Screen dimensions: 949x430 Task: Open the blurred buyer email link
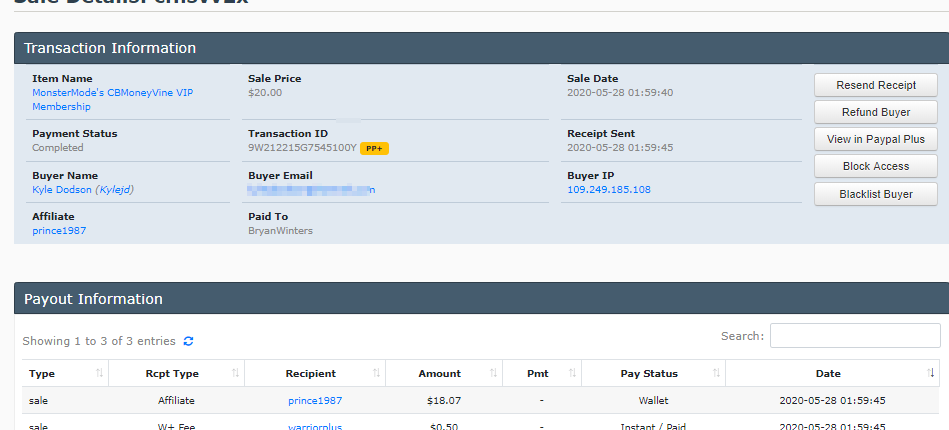tap(312, 190)
